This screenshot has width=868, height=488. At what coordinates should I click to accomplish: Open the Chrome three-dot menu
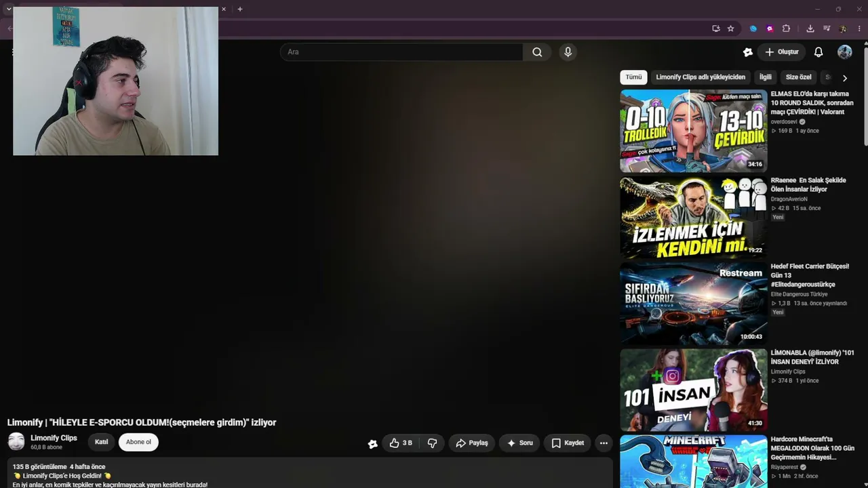859,28
